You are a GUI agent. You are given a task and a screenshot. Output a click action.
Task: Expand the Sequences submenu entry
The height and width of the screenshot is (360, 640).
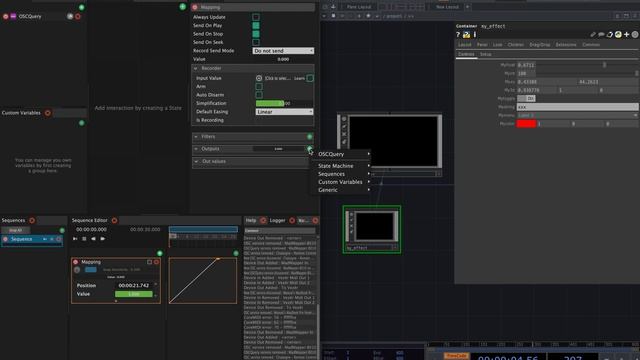pyautogui.click(x=344, y=174)
